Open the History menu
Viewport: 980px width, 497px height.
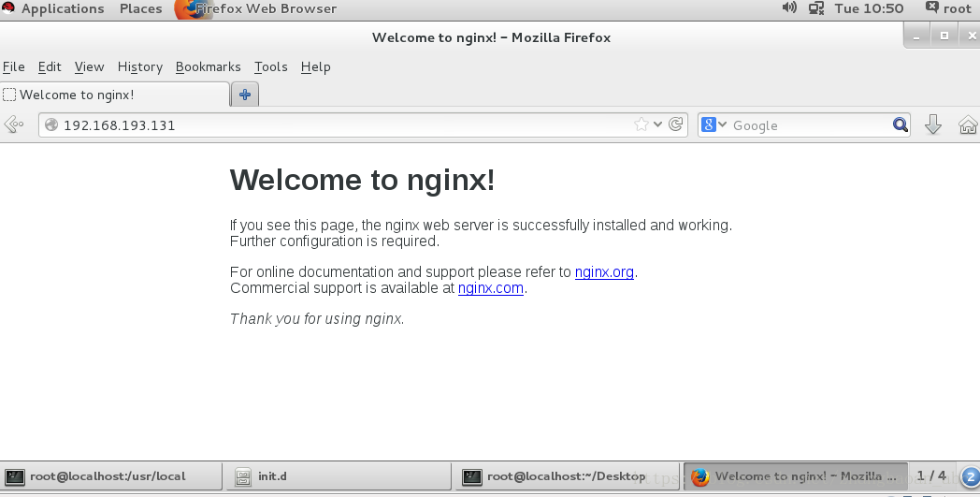tap(140, 66)
